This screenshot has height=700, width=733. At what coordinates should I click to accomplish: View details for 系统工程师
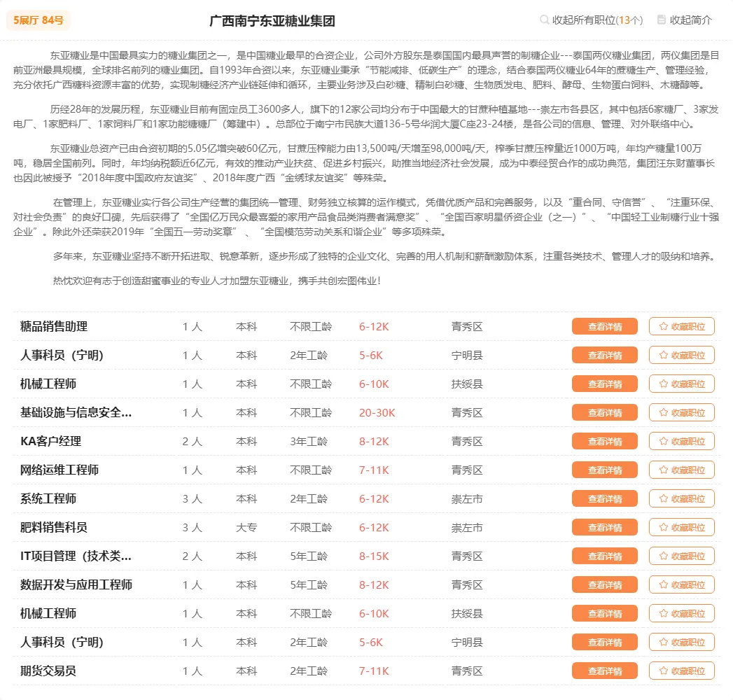604,498
